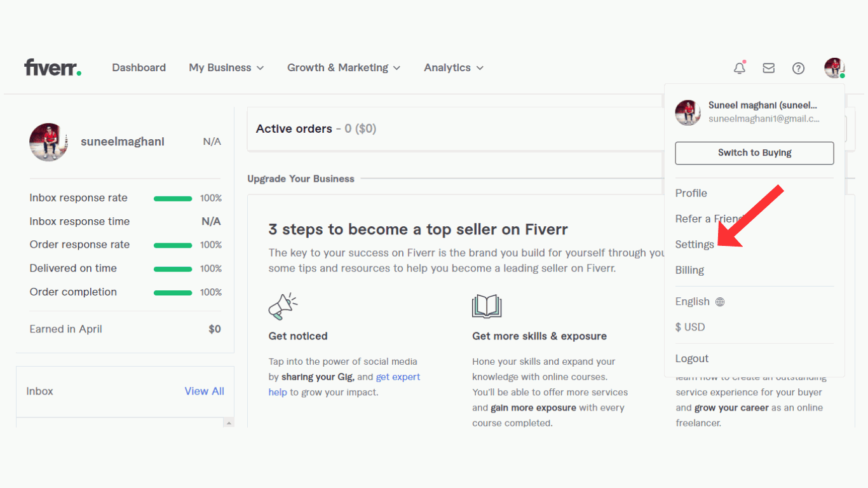
Task: Open Settings from account menu
Action: [695, 245]
